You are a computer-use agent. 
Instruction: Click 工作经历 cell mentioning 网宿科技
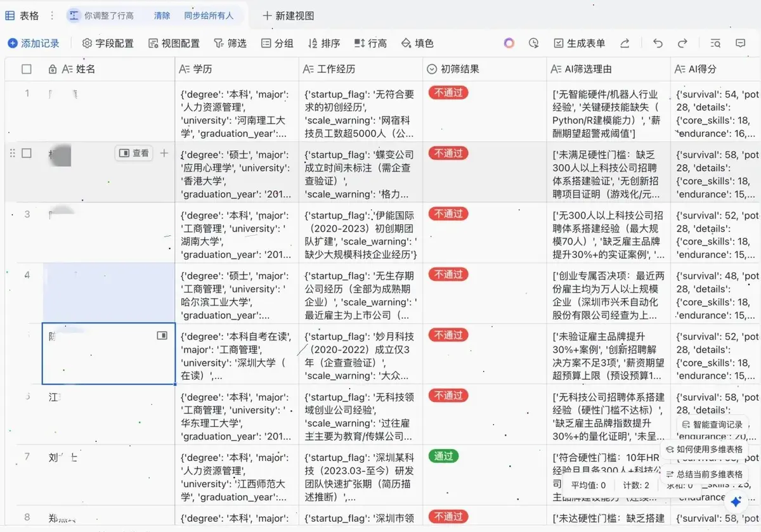pos(361,111)
